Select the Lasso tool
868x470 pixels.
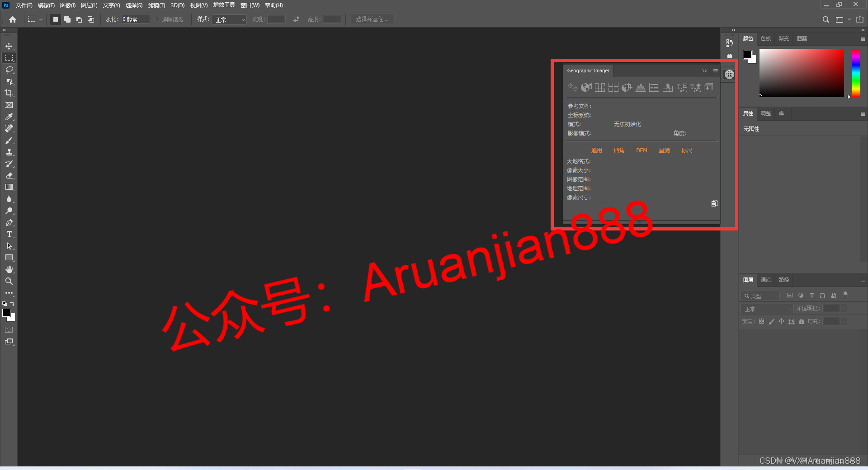(9, 70)
